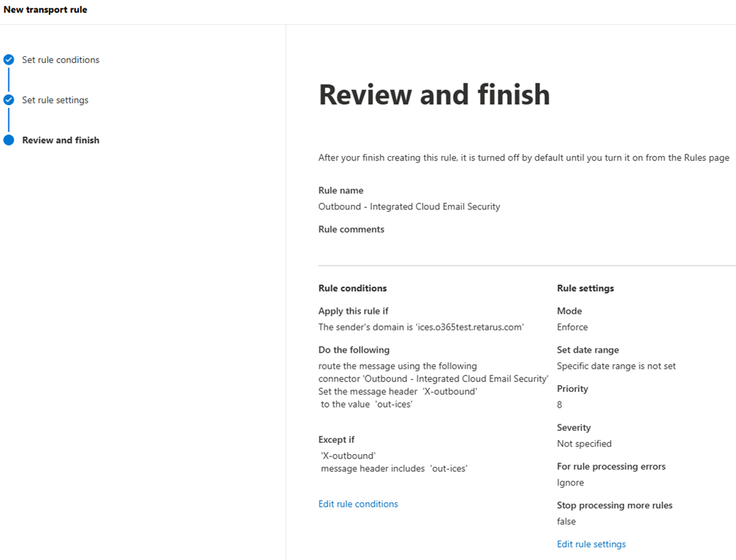The width and height of the screenshot is (736, 560).
Task: Open the Edit rule conditions link
Action: point(358,504)
